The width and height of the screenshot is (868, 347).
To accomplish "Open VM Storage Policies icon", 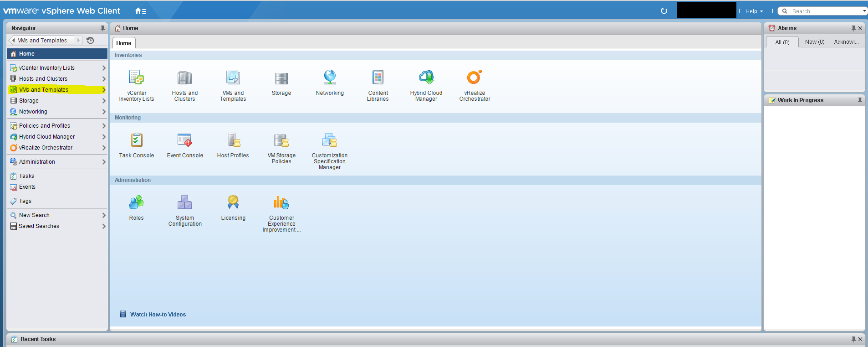I will (281, 140).
